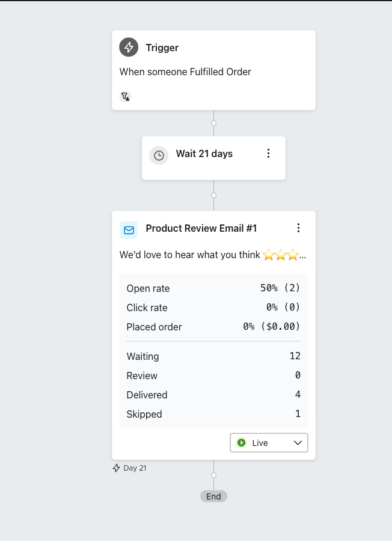
Task: Click the profile filter icon in Trigger card
Action: 125,96
